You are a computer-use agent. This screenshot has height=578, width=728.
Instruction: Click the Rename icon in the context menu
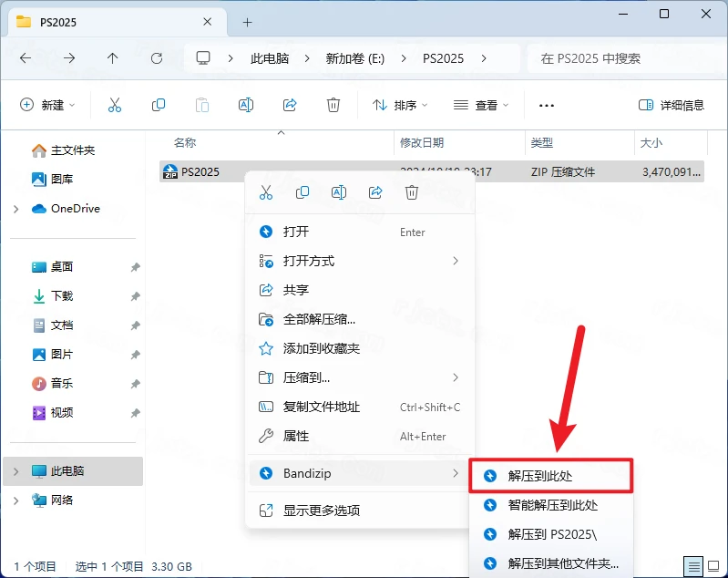click(x=339, y=192)
